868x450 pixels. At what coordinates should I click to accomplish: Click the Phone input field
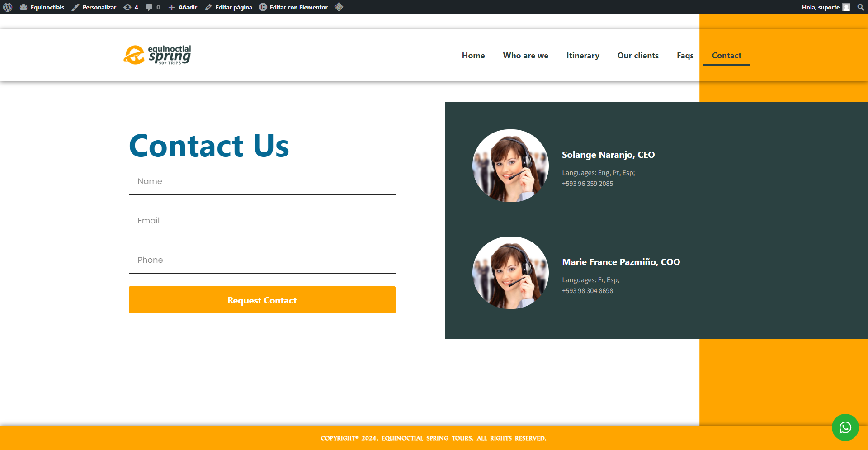click(x=262, y=260)
